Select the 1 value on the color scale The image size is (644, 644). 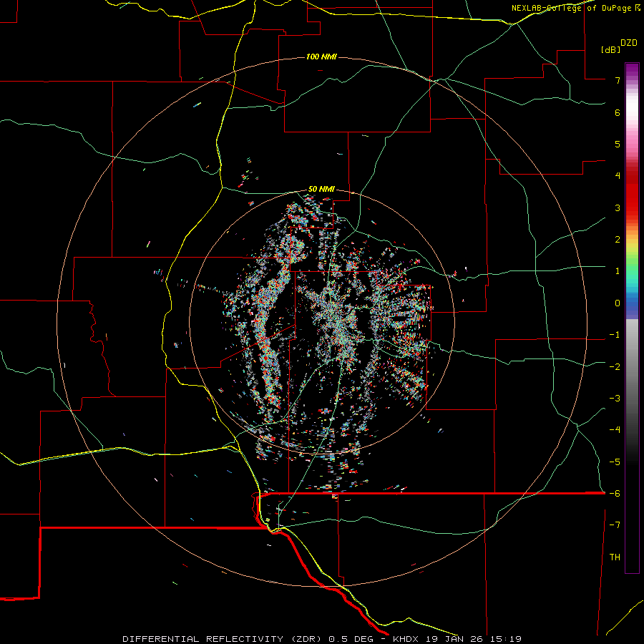618,271
